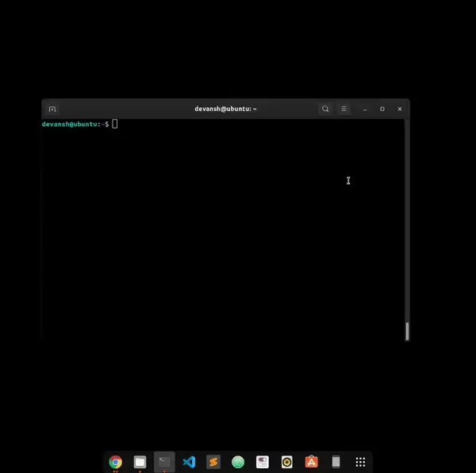Open Ubuntu Software from the dock
This screenshot has height=473, width=476.
pyautogui.click(x=311, y=462)
